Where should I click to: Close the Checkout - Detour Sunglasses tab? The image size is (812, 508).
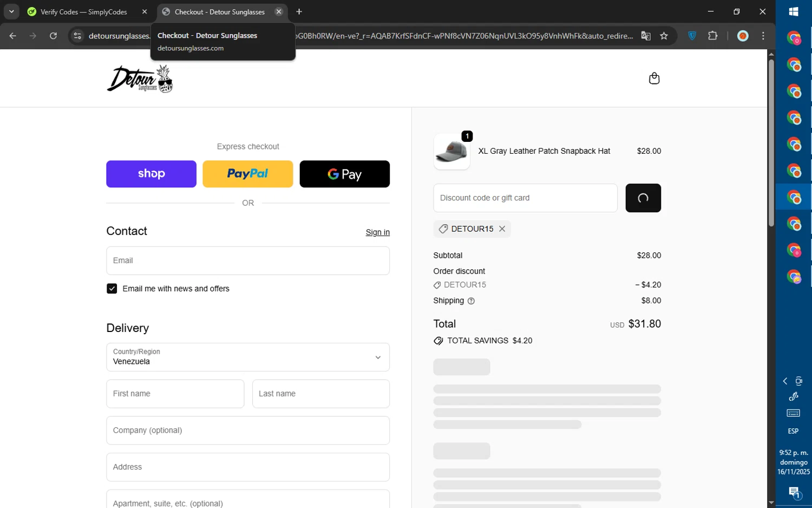pyautogui.click(x=279, y=12)
